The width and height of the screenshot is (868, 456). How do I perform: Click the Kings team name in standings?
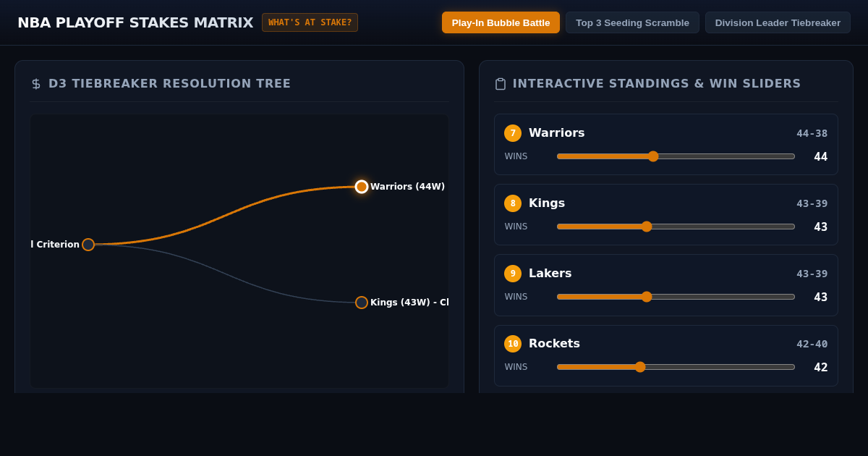[547, 203]
